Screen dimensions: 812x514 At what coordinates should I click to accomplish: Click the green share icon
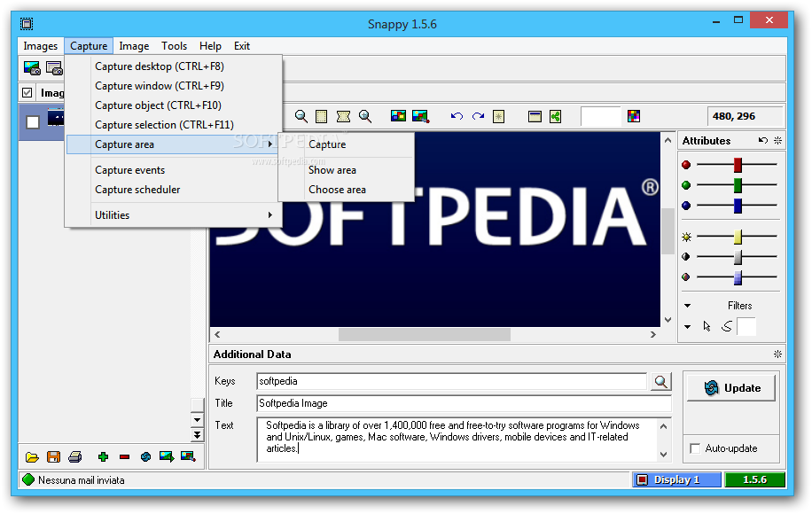click(556, 116)
